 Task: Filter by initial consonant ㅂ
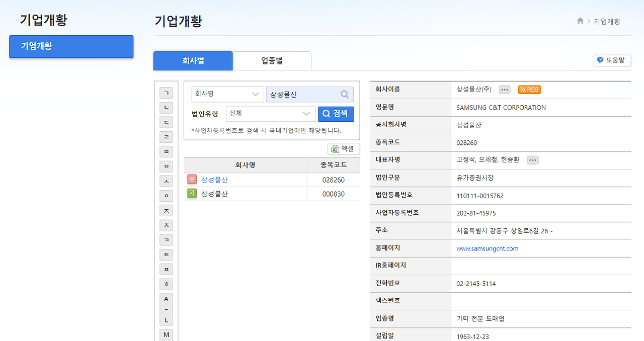pyautogui.click(x=167, y=165)
